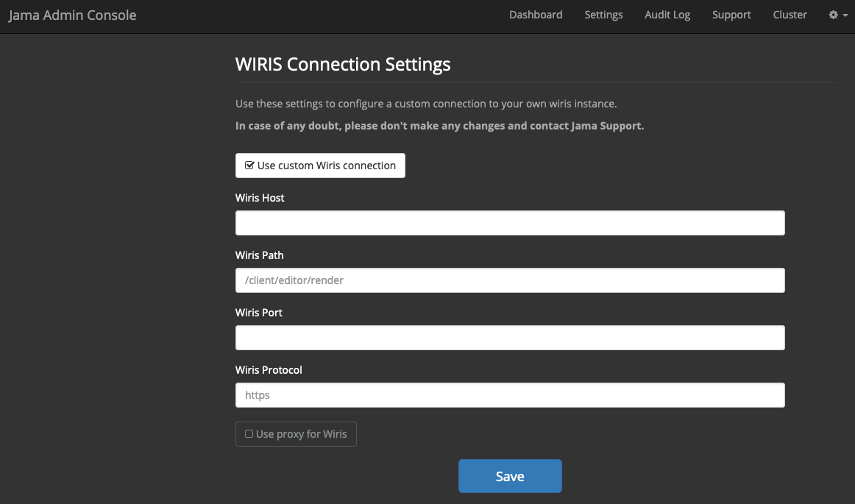855x504 pixels.
Task: Click the Jama Admin Console brand link
Action: [73, 15]
